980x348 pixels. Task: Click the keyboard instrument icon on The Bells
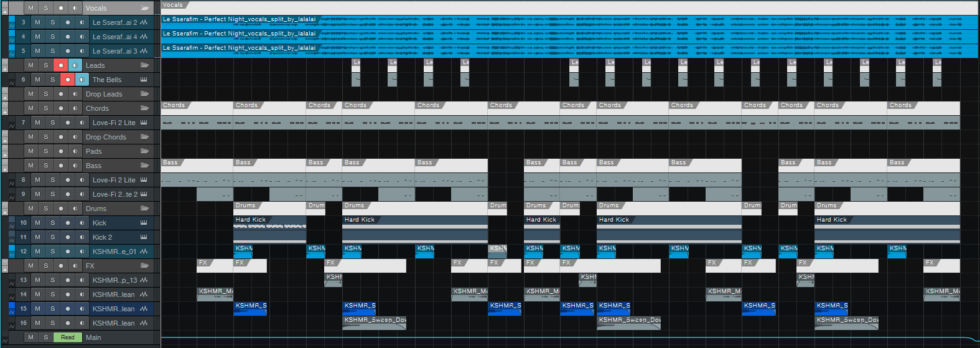pos(144,80)
